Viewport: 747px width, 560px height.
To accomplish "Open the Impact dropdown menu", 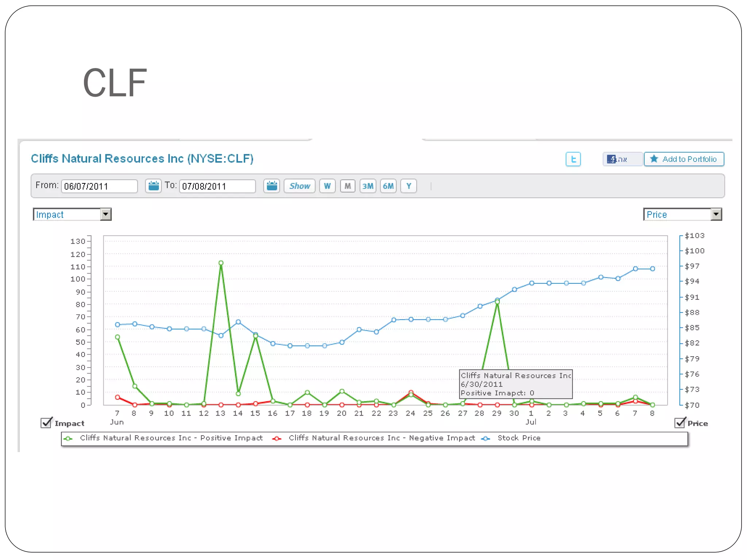I will pyautogui.click(x=72, y=214).
